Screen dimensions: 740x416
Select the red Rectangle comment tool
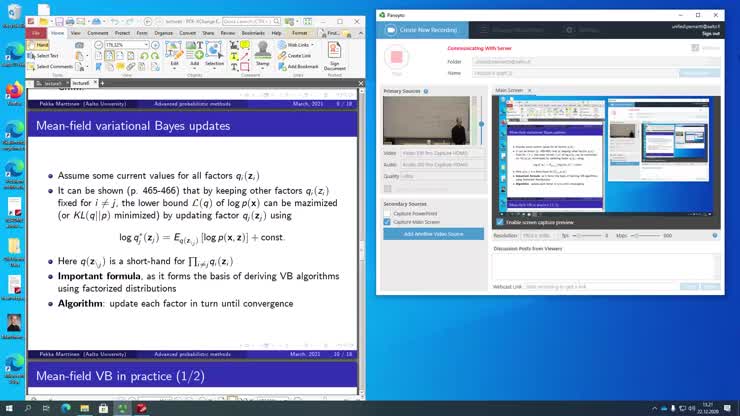pyautogui.click(x=245, y=67)
